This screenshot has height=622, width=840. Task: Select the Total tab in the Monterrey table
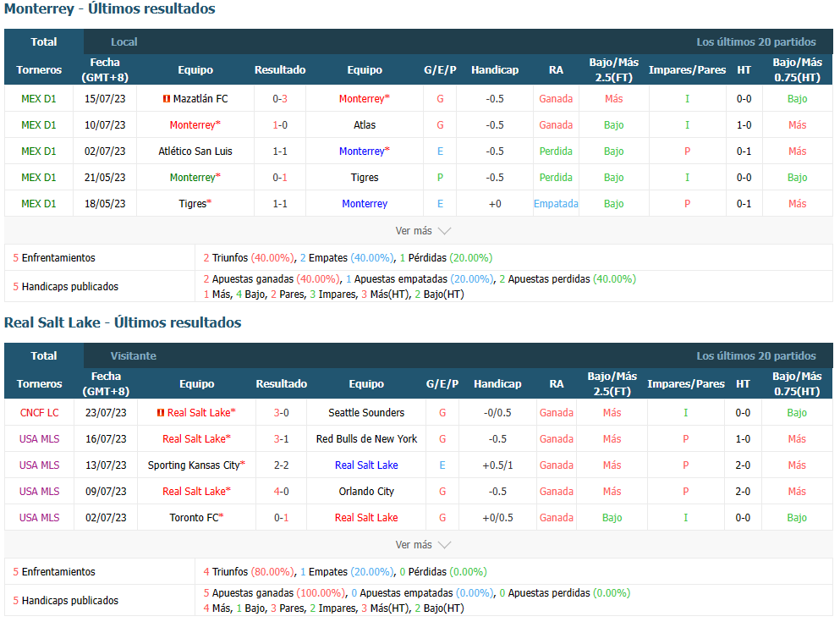(43, 41)
